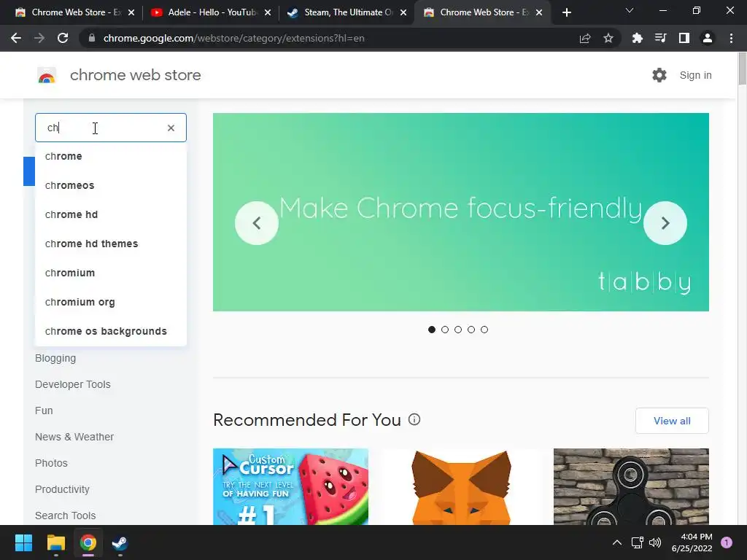Pick the 'chromium org' search suggestion

[x=111, y=302]
